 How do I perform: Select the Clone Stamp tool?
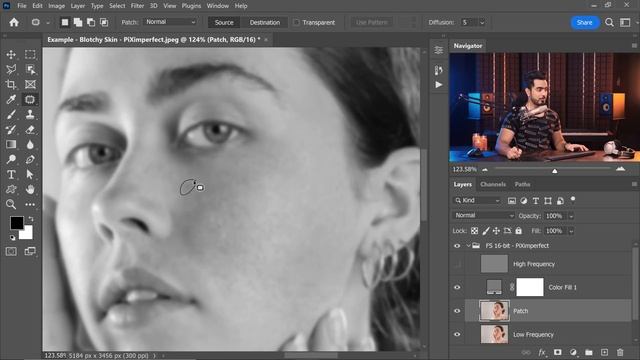[30, 115]
